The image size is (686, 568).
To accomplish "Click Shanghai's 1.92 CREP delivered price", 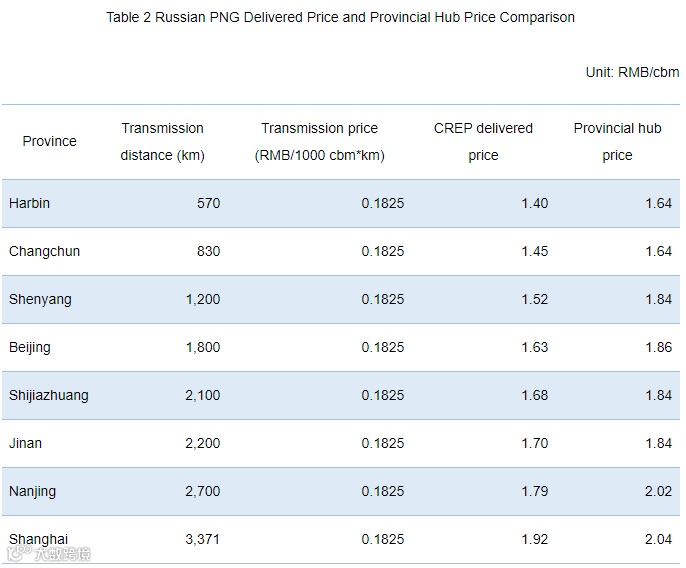I will coord(534,539).
